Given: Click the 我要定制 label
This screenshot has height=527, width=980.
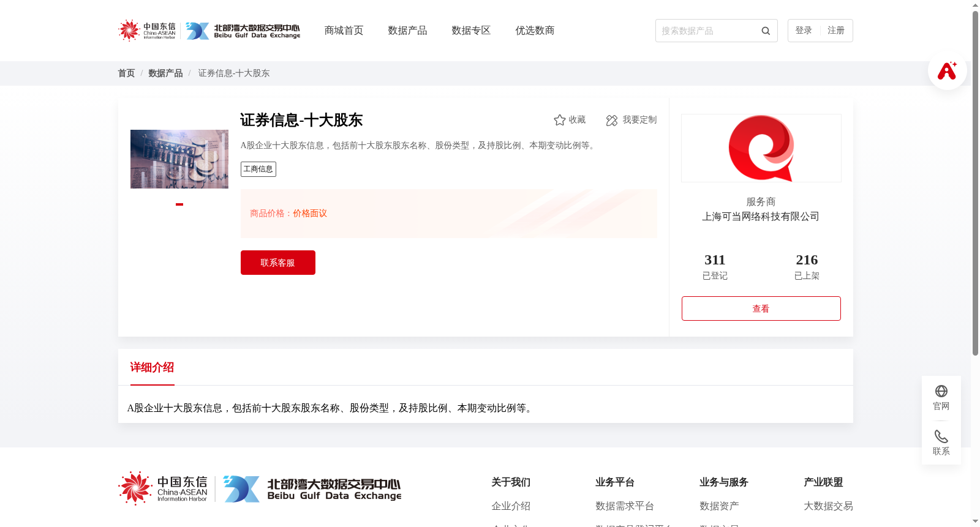Looking at the screenshot, I should coord(639,120).
